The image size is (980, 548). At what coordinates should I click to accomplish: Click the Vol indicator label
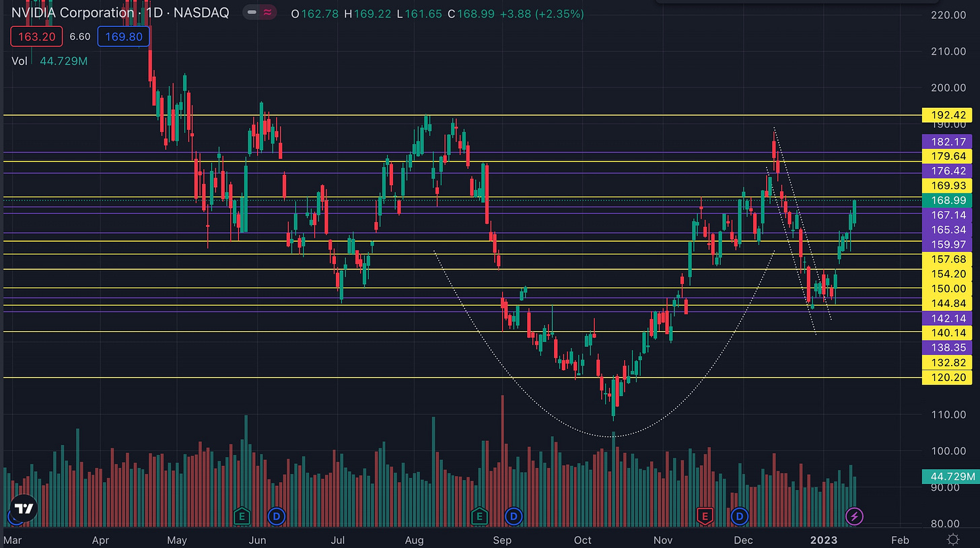(20, 61)
